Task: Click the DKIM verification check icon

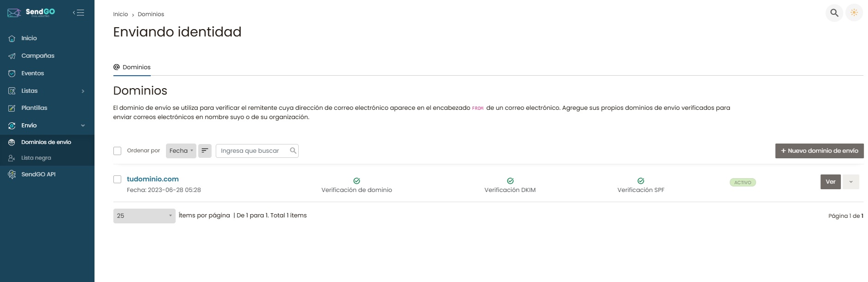Action: (510, 181)
